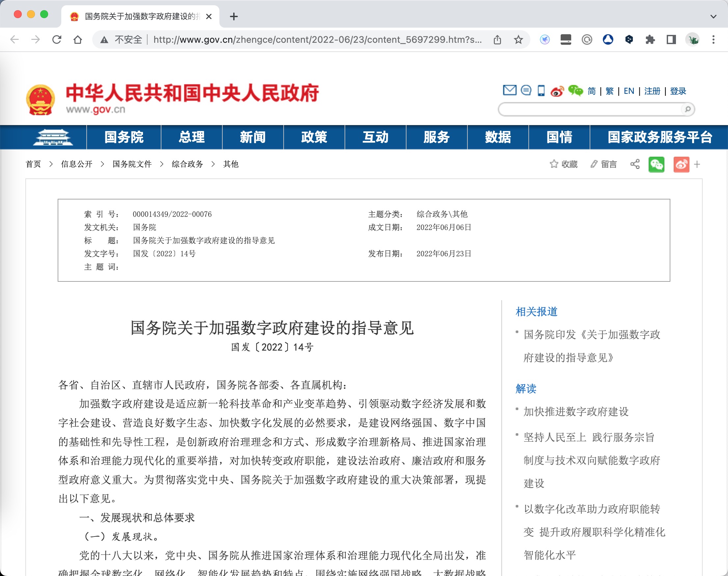This screenshot has width=728, height=576.
Task: Click the search magnifier icon
Action: [x=687, y=109]
